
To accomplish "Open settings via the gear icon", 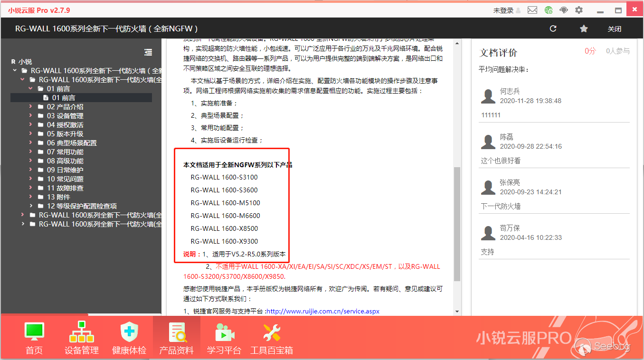I will (579, 10).
